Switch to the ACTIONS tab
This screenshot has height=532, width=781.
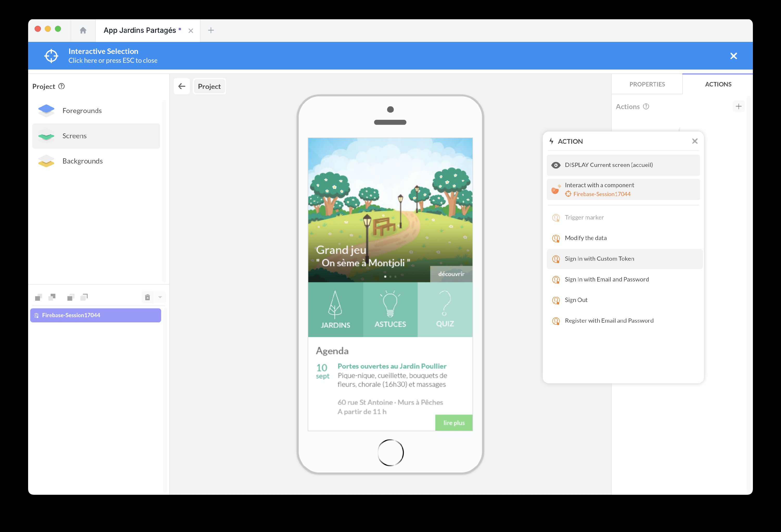pos(718,84)
